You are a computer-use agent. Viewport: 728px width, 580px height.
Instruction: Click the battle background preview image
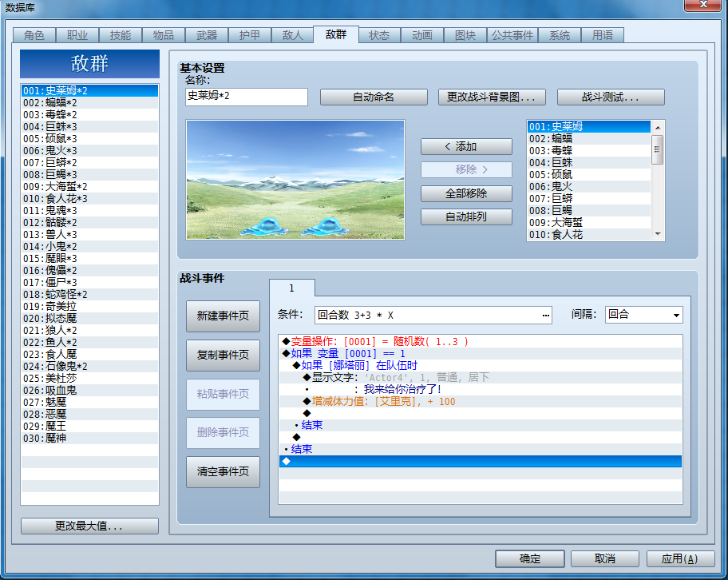click(x=295, y=180)
